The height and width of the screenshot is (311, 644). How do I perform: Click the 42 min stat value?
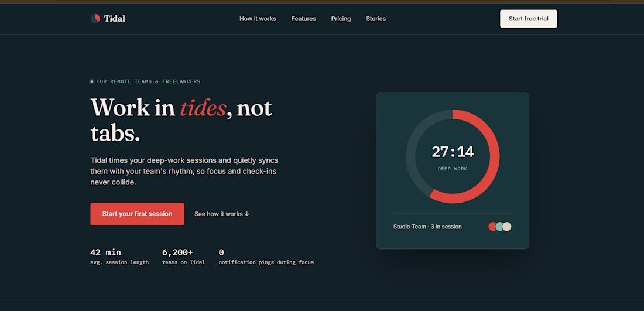click(105, 252)
